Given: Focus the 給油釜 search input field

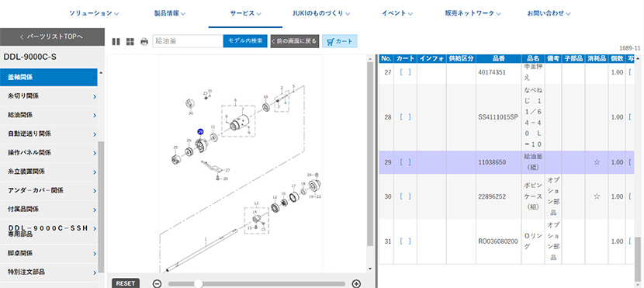Looking at the screenshot, I should point(188,41).
